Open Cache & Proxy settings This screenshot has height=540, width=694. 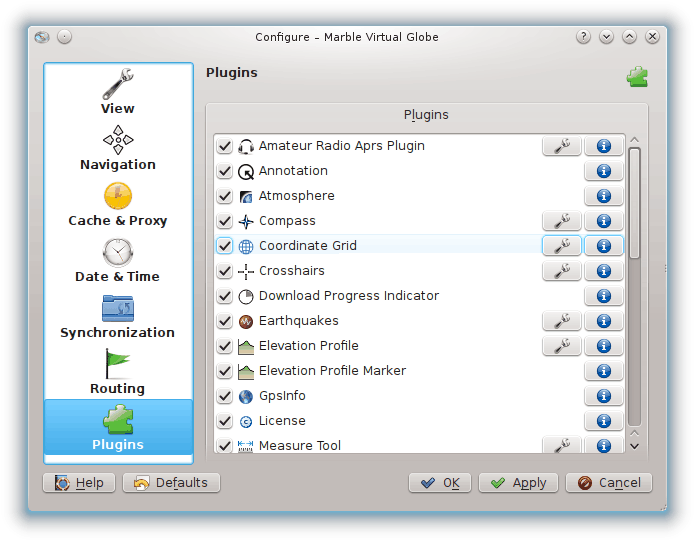click(118, 204)
